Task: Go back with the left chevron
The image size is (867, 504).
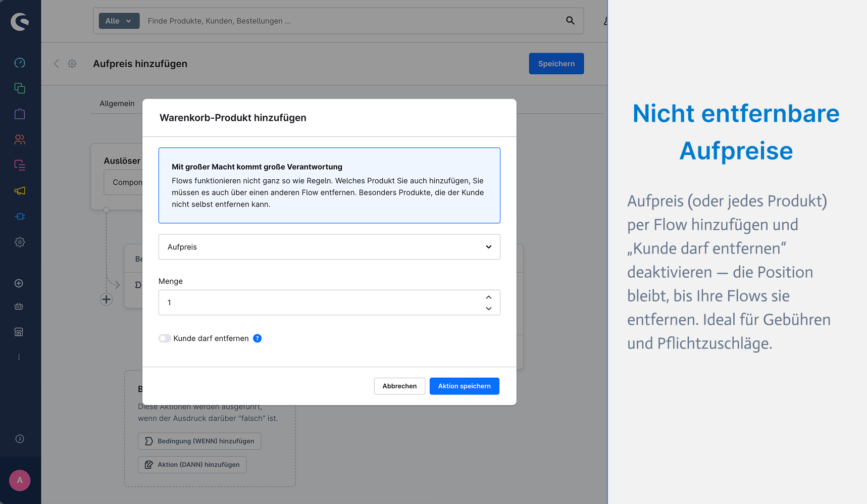Action: coord(56,64)
